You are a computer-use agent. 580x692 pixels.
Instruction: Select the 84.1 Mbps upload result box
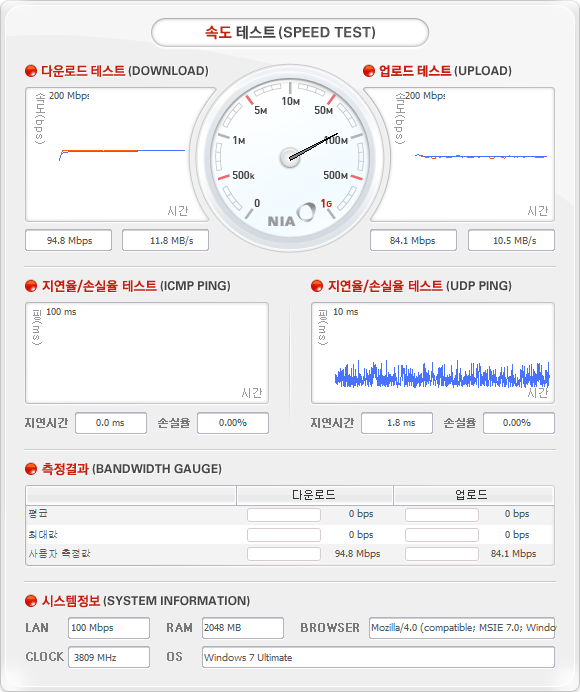[414, 241]
